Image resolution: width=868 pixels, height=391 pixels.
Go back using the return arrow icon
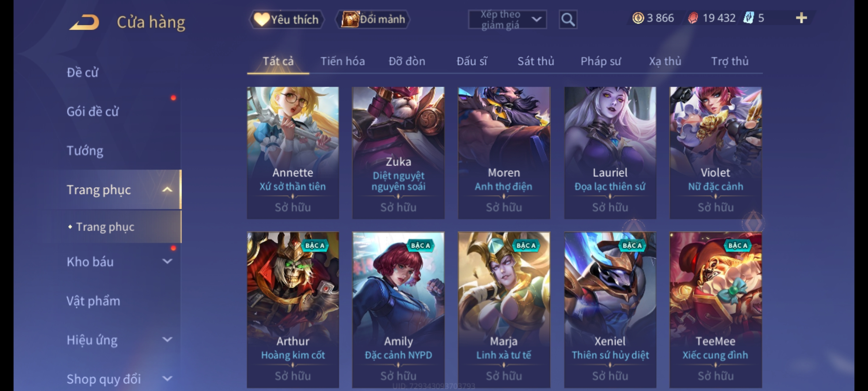tap(84, 22)
